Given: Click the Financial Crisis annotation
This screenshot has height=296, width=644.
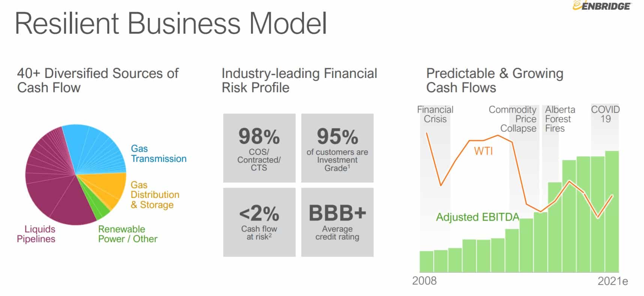Looking at the screenshot, I should (x=435, y=114).
